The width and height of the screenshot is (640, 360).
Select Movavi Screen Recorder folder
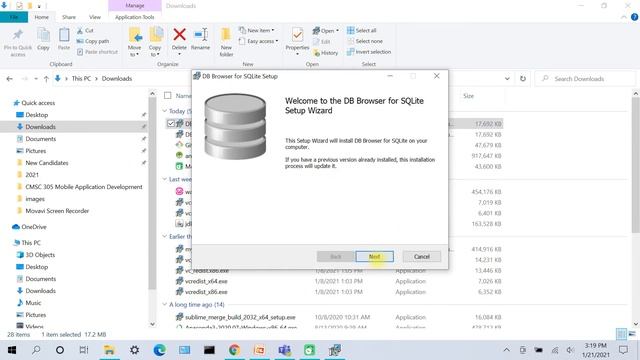coord(57,211)
